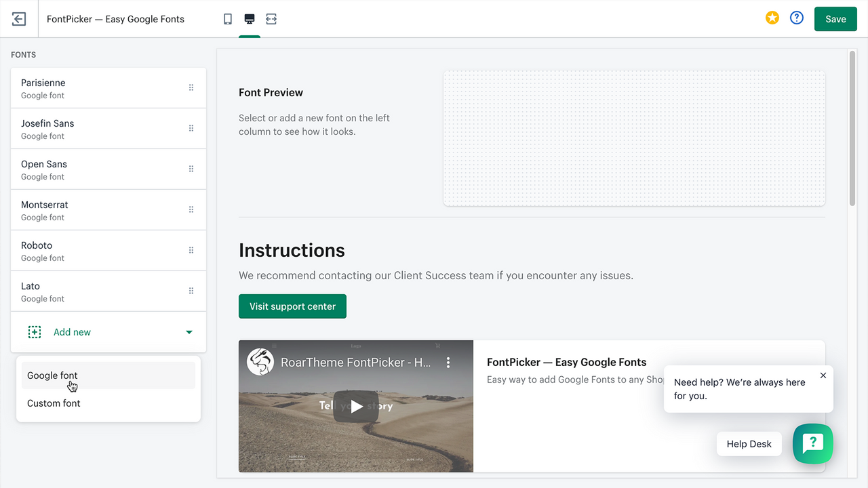Click the Add new plus icon

(x=34, y=332)
